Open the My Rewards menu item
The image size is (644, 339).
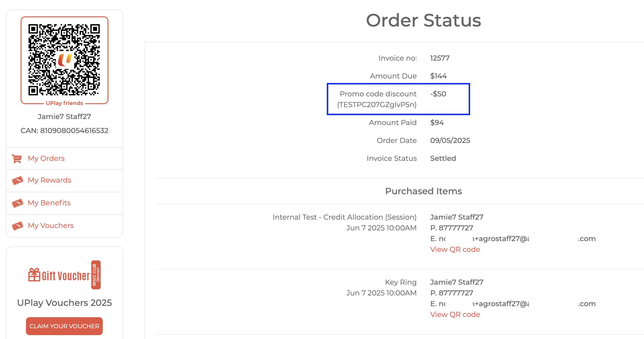pos(50,180)
